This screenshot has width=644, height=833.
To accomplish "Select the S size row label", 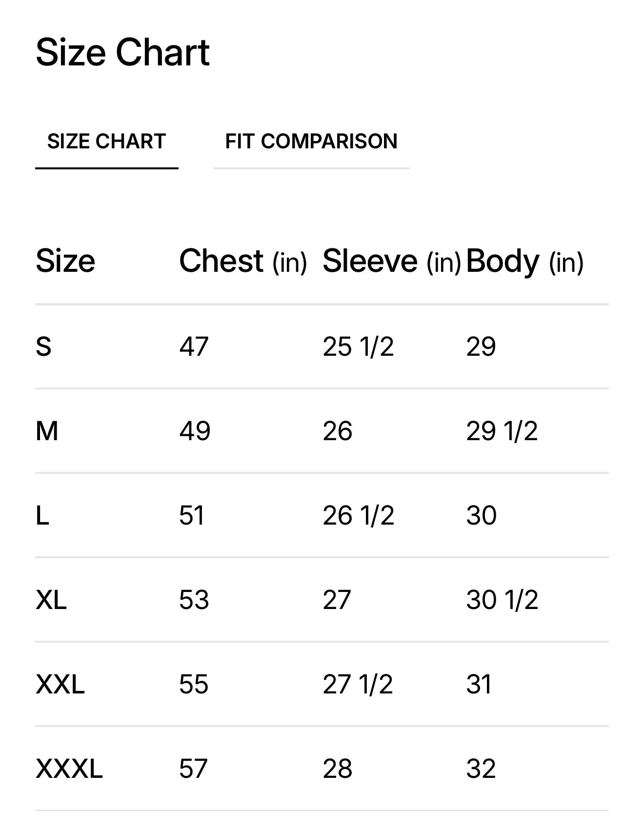I will [x=43, y=346].
